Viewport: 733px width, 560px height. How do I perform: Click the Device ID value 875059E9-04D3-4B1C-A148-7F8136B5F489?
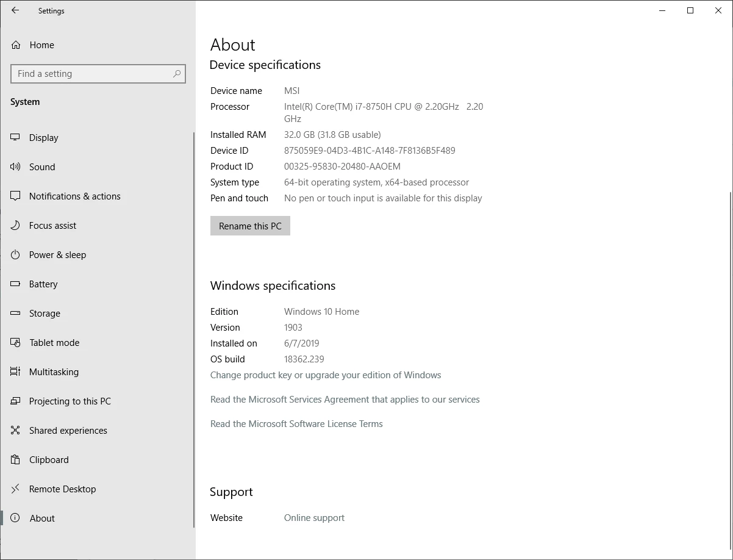(370, 151)
